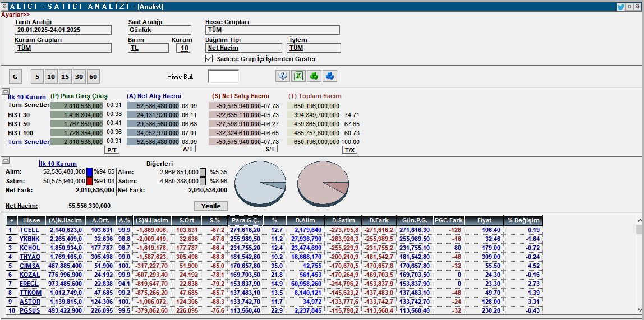Open the TCELL stock link
This screenshot has height=320, width=644.
30,230
